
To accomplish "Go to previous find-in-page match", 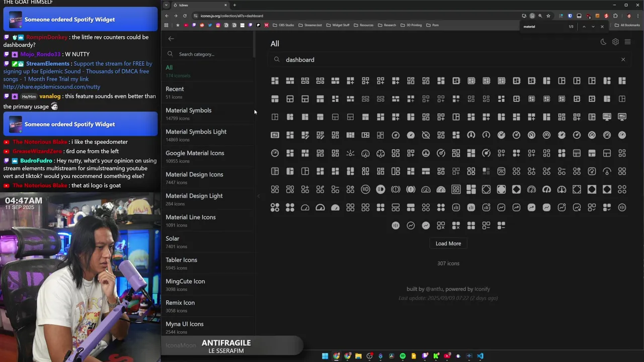I will [x=584, y=27].
